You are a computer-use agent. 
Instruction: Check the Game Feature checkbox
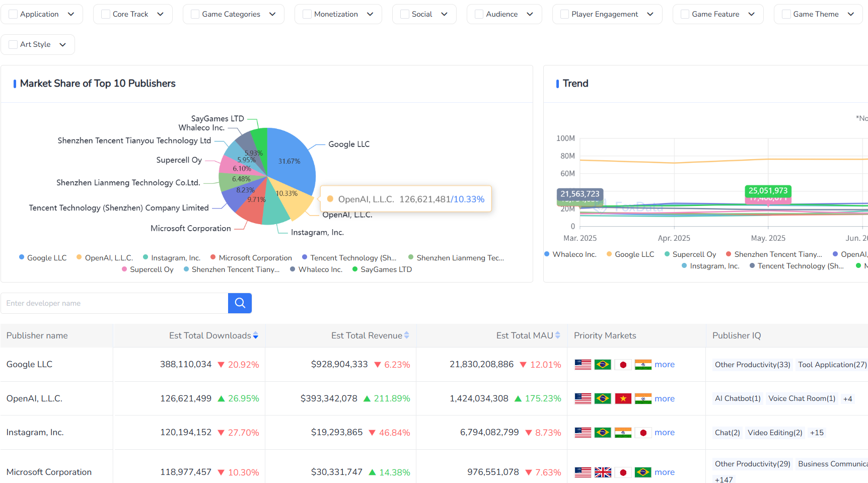[685, 14]
